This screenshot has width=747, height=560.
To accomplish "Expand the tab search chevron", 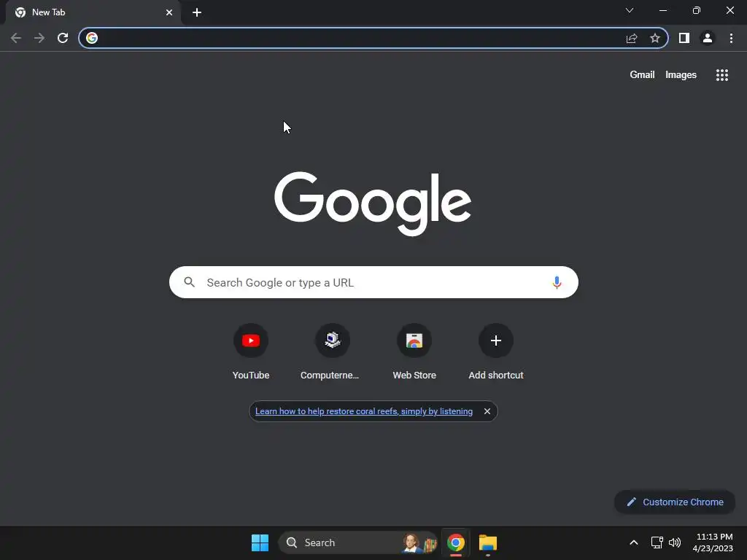I will pyautogui.click(x=630, y=10).
